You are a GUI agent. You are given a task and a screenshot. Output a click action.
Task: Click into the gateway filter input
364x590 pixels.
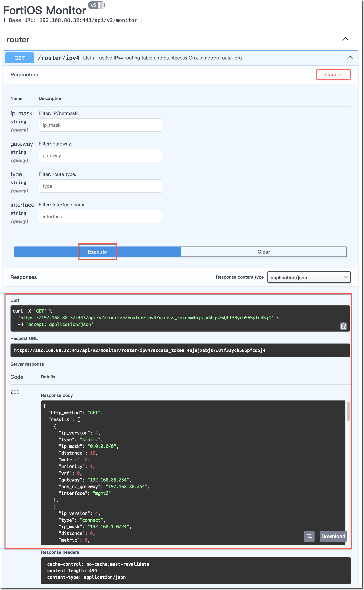[100, 155]
